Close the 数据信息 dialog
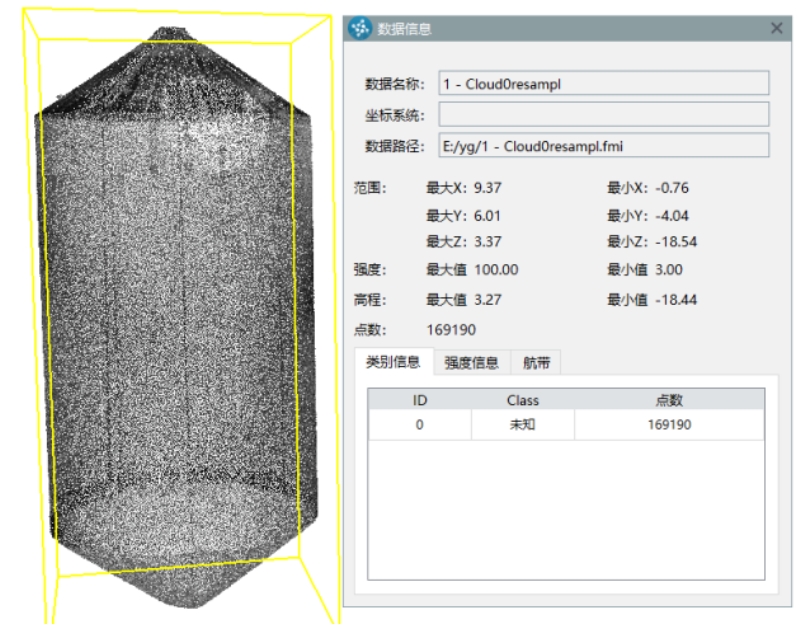The height and width of the screenshot is (631, 801). (777, 29)
